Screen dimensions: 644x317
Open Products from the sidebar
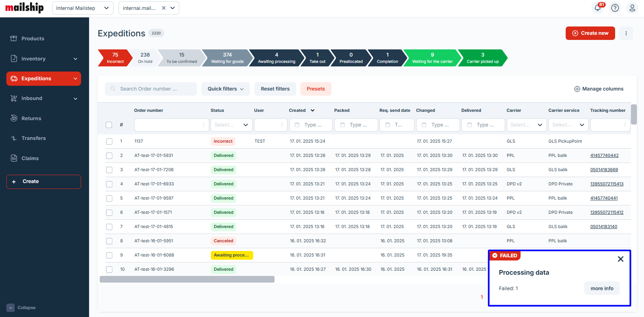point(32,39)
